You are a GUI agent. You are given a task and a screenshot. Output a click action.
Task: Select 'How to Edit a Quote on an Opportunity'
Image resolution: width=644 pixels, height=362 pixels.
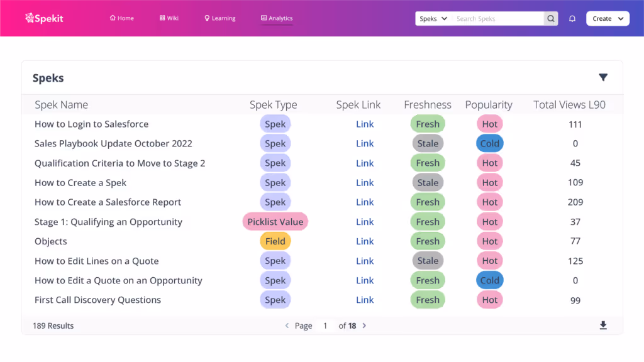tap(118, 280)
